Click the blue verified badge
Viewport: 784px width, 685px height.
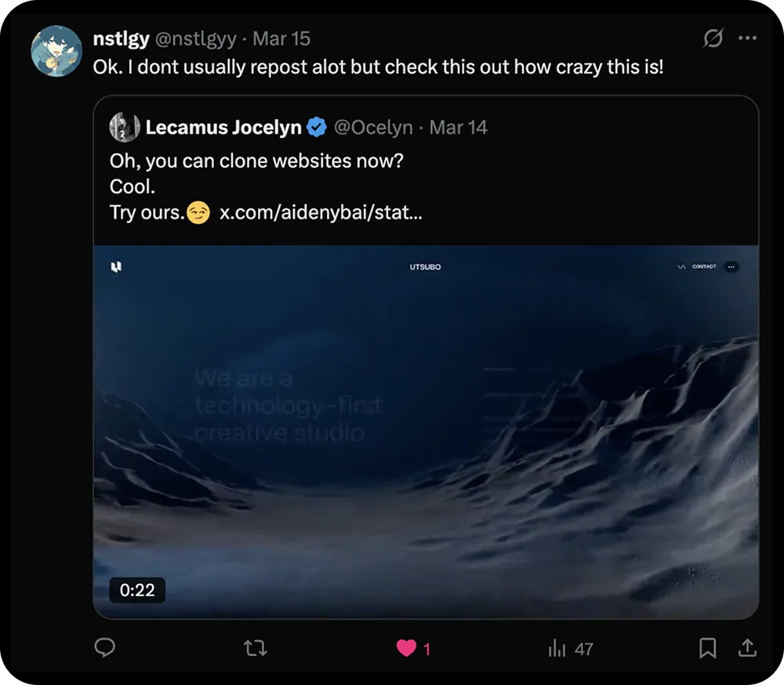pyautogui.click(x=317, y=127)
